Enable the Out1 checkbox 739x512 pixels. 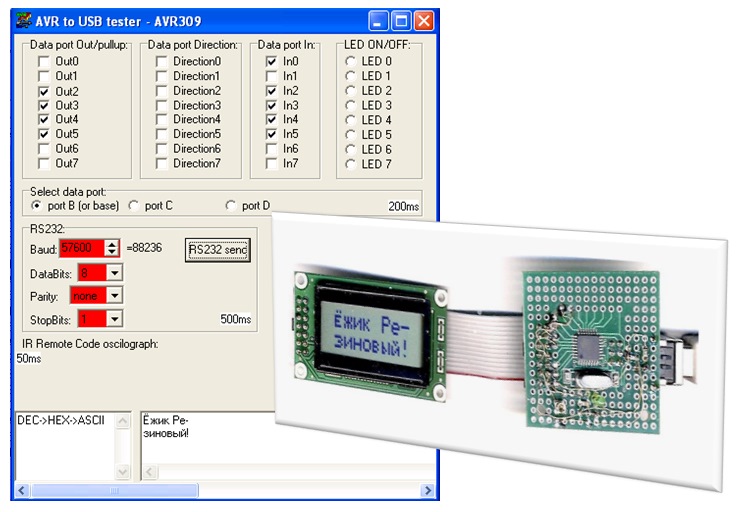[x=44, y=76]
